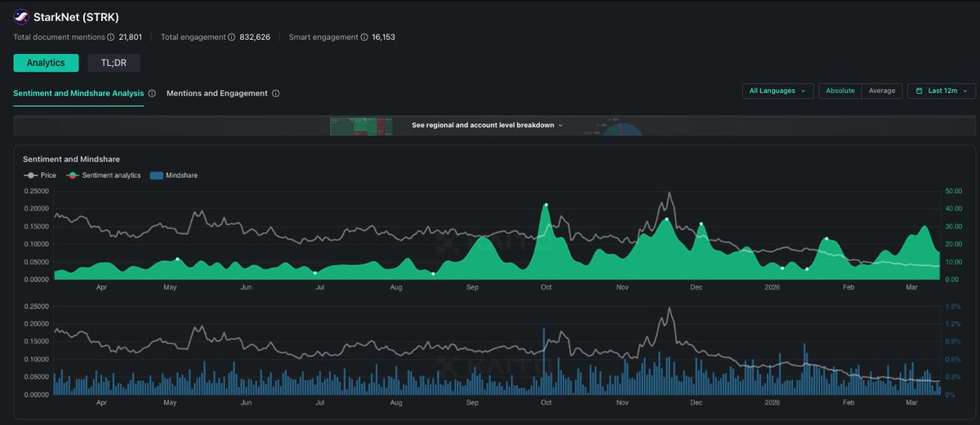Open info icon beside Total document mentions
The image size is (980, 425).
pyautogui.click(x=110, y=38)
